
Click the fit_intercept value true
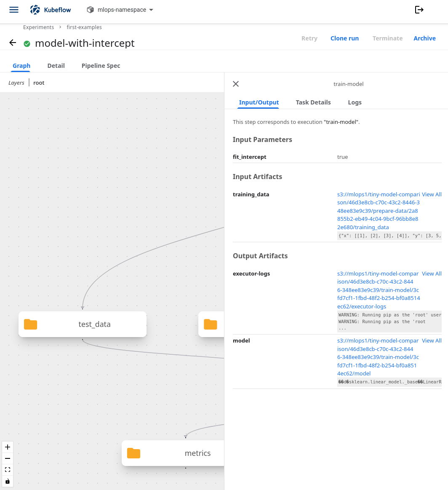(x=342, y=157)
